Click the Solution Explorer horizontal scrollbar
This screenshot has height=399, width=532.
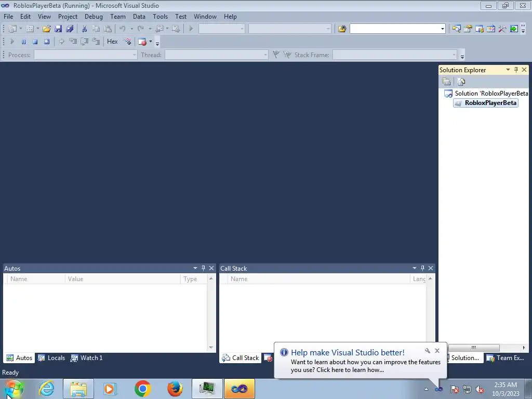474,348
